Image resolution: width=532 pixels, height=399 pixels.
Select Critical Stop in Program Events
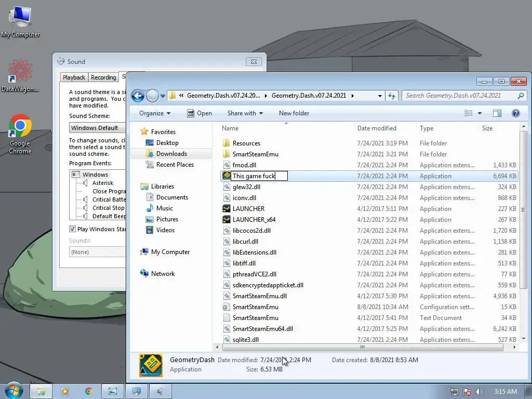tap(108, 208)
